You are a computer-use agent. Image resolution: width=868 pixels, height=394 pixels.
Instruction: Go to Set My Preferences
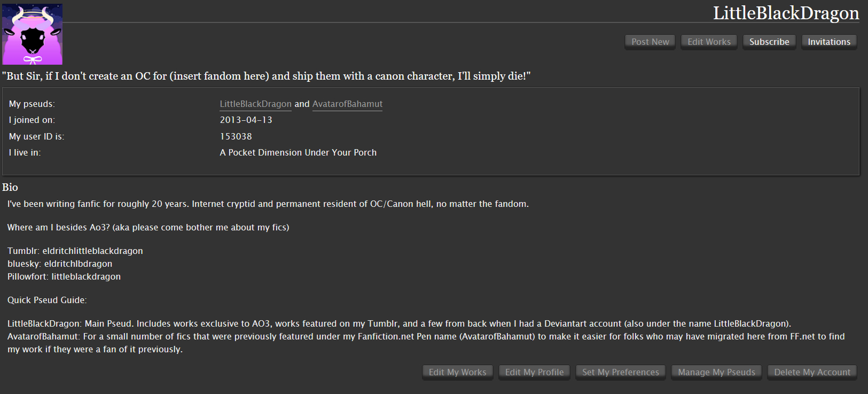(621, 372)
